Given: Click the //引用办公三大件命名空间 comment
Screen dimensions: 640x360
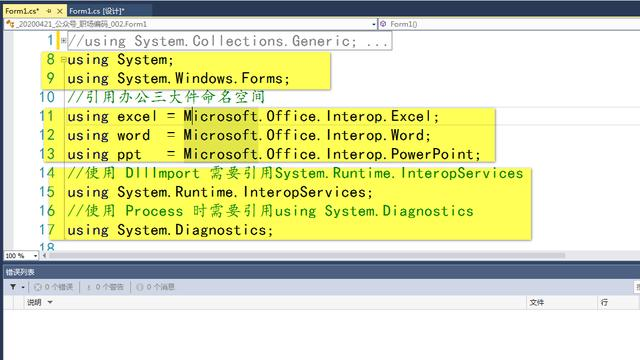Looking at the screenshot, I should click(x=166, y=97).
